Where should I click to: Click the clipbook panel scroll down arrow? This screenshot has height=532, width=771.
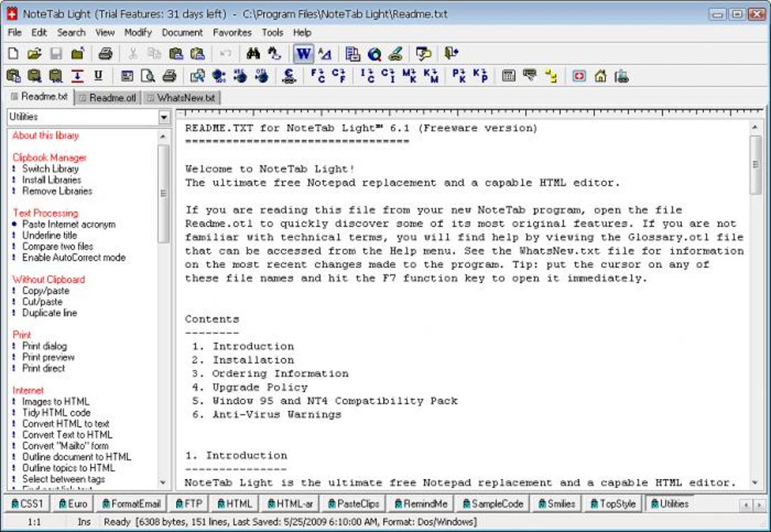163,483
